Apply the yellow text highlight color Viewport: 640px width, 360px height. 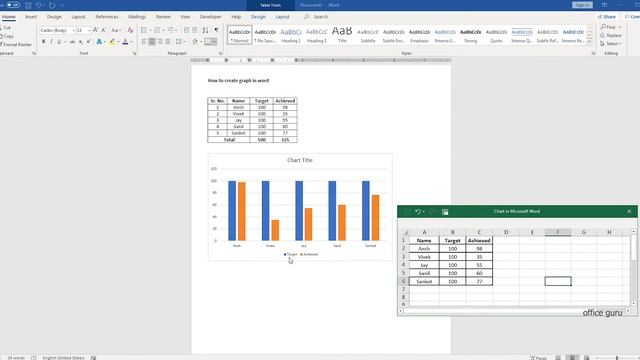[112, 42]
